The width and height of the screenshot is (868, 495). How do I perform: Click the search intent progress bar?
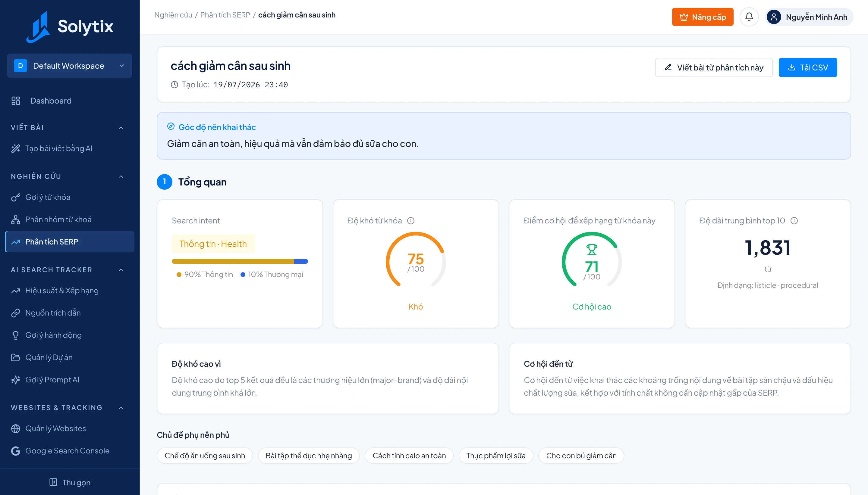pos(240,261)
